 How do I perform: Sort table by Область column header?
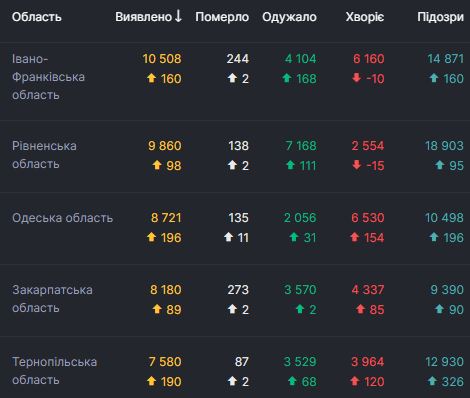click(37, 17)
